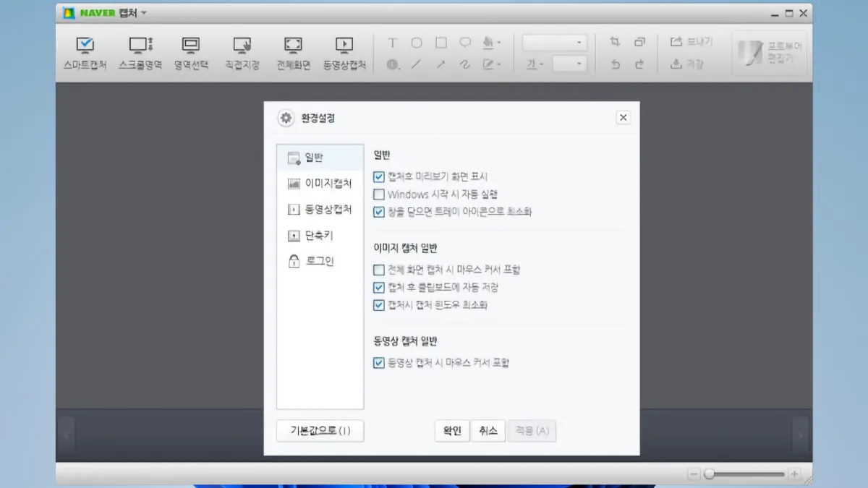Screen dimensions: 868x488
Task: Start 동영상캡처 (Video Capture) mode
Action: [344, 52]
